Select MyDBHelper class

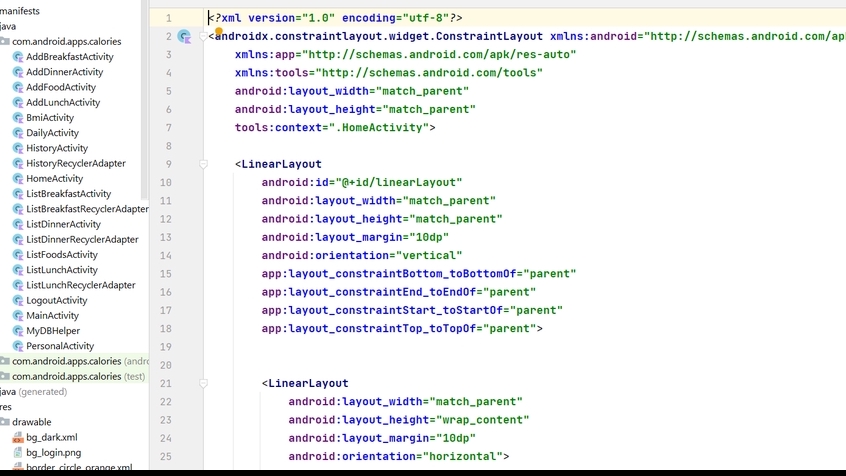coord(53,331)
